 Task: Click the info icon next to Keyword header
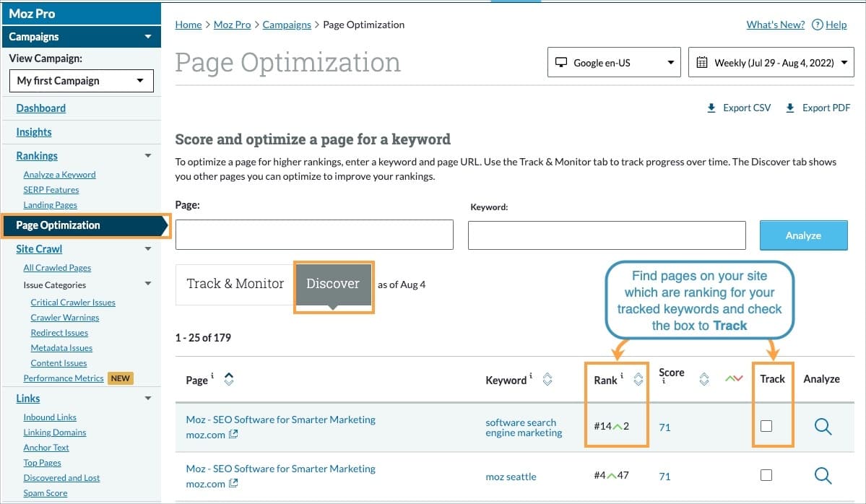[x=532, y=375]
